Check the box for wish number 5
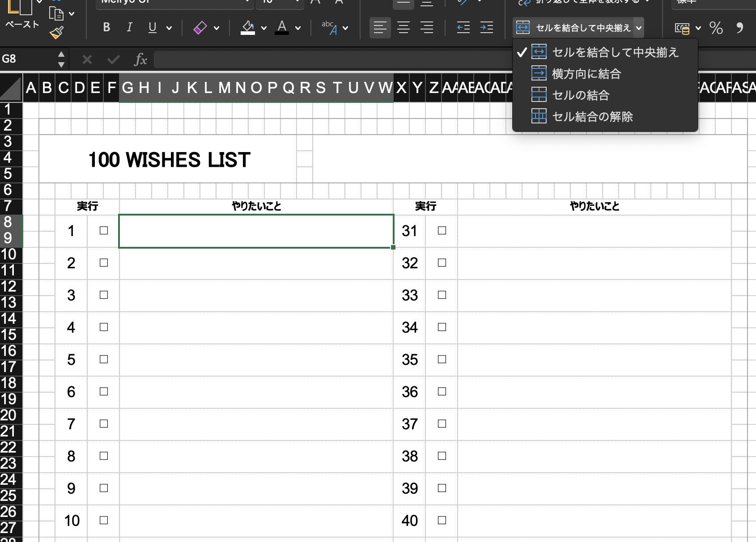Image resolution: width=756 pixels, height=542 pixels. pyautogui.click(x=104, y=360)
